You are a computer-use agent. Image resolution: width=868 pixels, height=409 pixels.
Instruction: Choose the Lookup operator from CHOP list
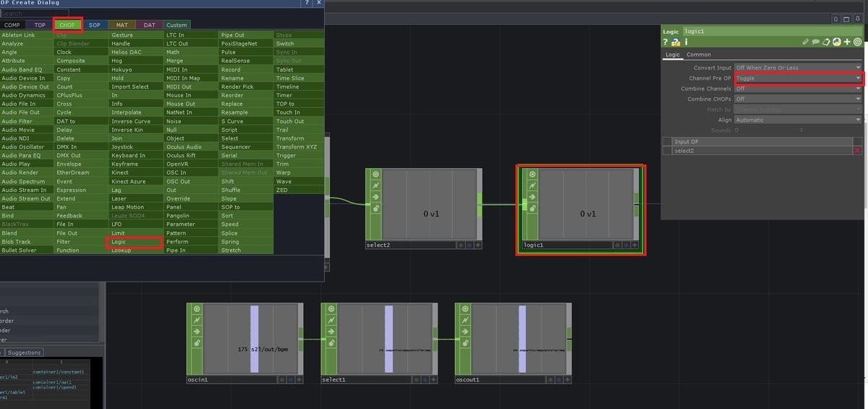click(x=137, y=250)
